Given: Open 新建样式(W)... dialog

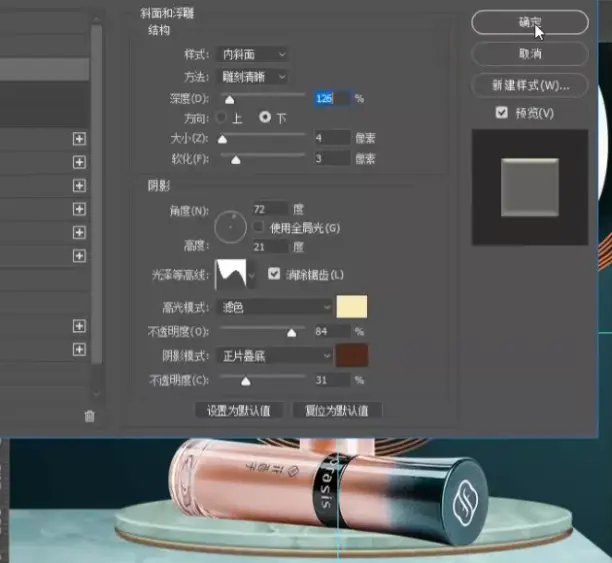Looking at the screenshot, I should [530, 85].
